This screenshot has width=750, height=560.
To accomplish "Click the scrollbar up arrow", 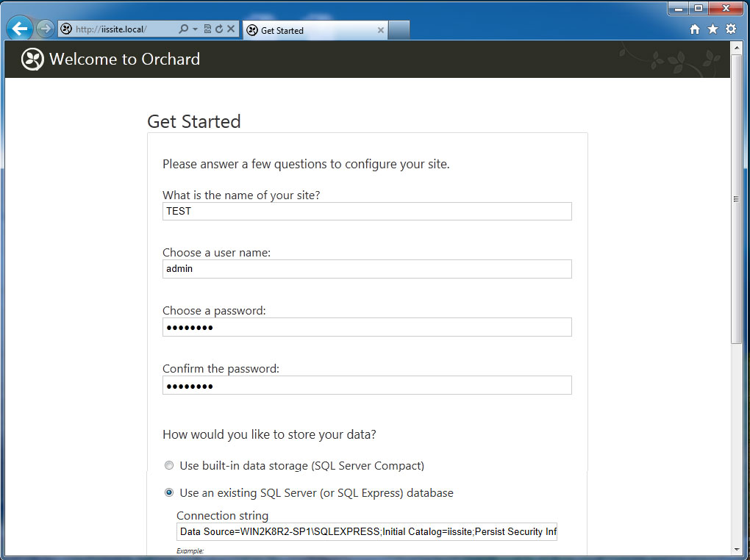I will 736,47.
